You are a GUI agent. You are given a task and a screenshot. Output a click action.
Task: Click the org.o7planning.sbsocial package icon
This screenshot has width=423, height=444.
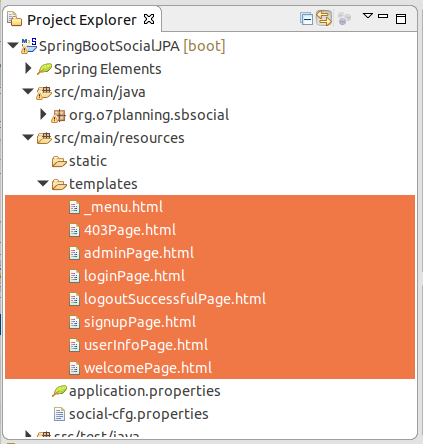59,116
